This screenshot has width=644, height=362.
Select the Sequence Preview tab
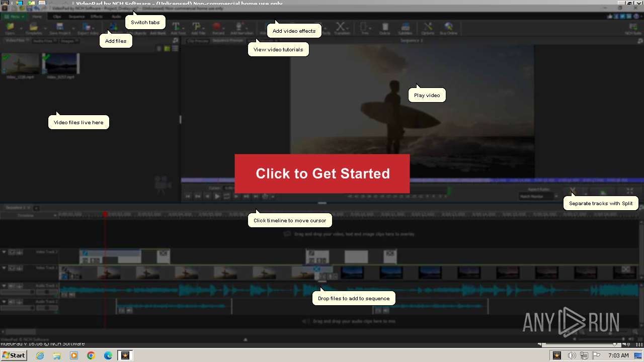[227, 41]
